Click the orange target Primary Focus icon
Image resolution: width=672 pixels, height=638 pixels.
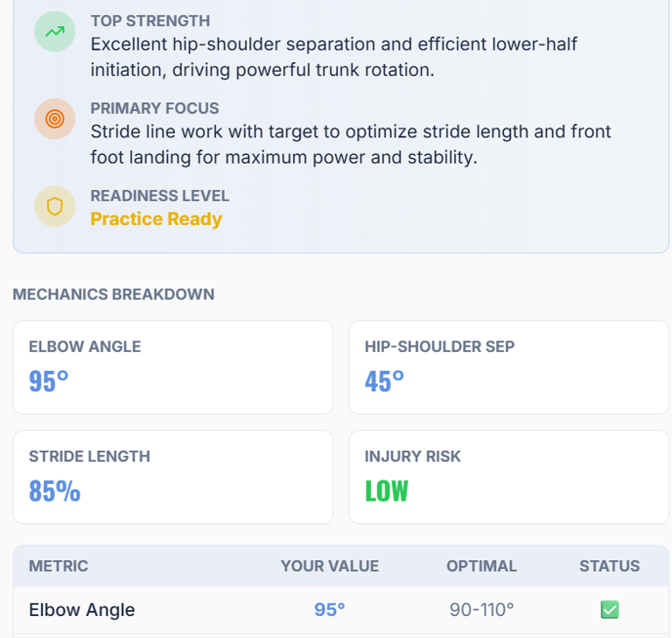[55, 119]
